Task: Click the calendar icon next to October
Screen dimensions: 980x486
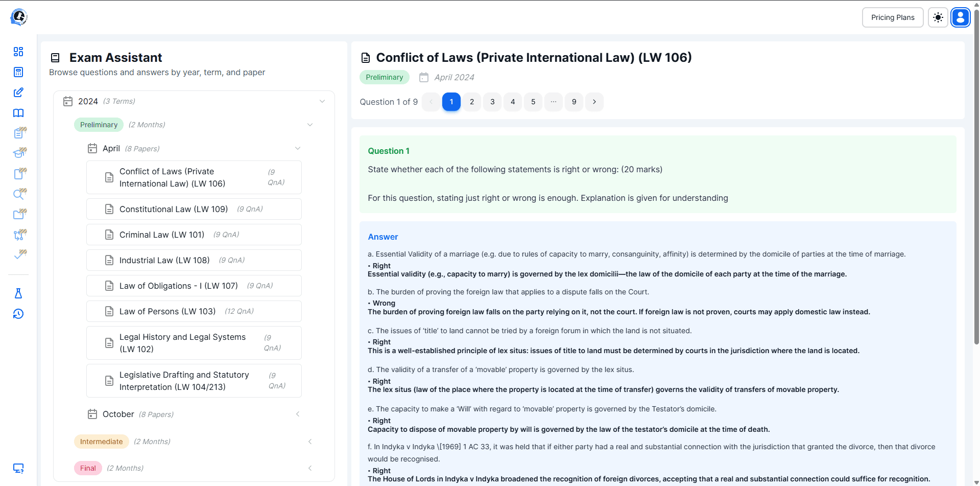Action: (92, 414)
